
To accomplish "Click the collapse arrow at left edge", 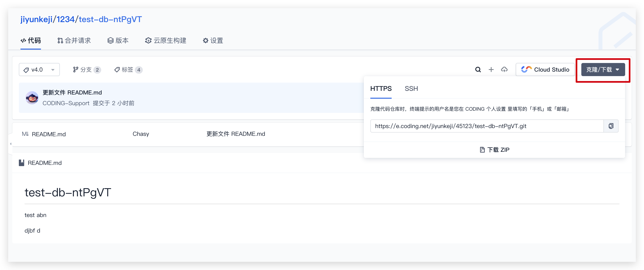I will click(10, 144).
